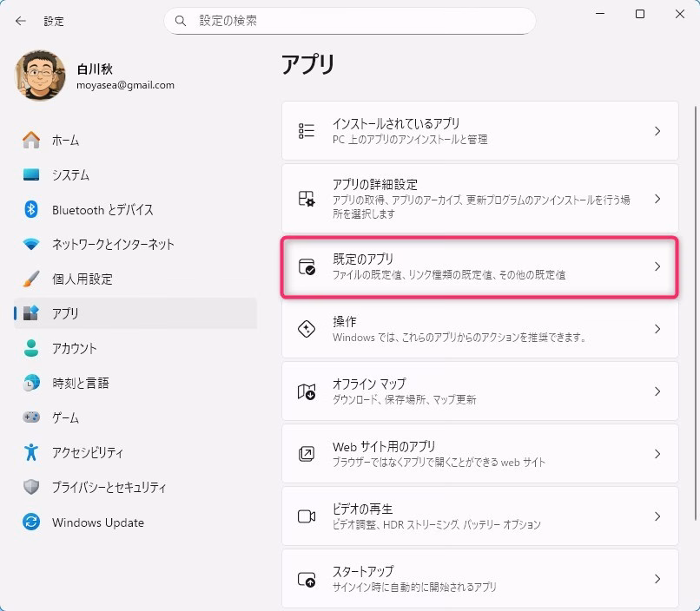
Task: Open 時刻と言語 settings
Action: (135, 383)
